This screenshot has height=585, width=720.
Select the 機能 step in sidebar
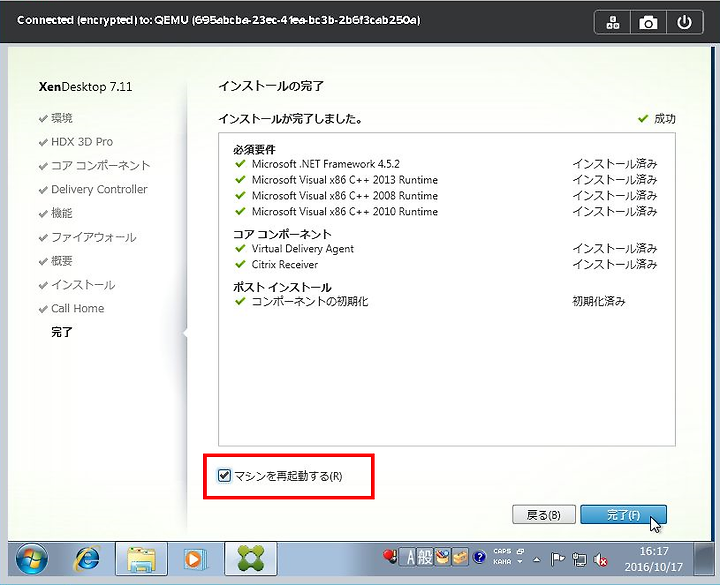62,213
